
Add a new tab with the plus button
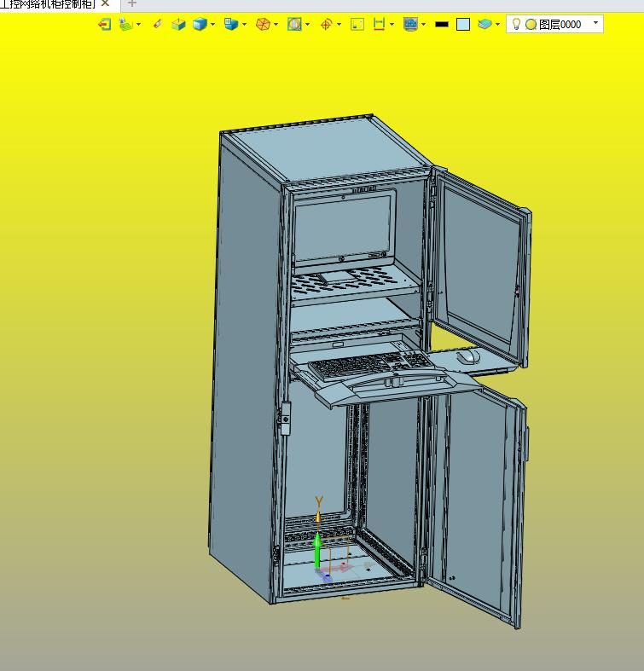click(132, 3)
